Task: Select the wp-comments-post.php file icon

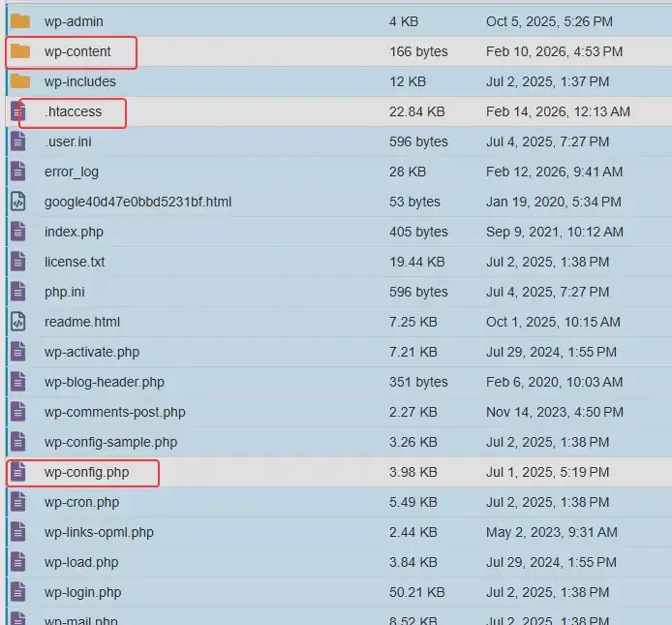Action: click(x=18, y=412)
